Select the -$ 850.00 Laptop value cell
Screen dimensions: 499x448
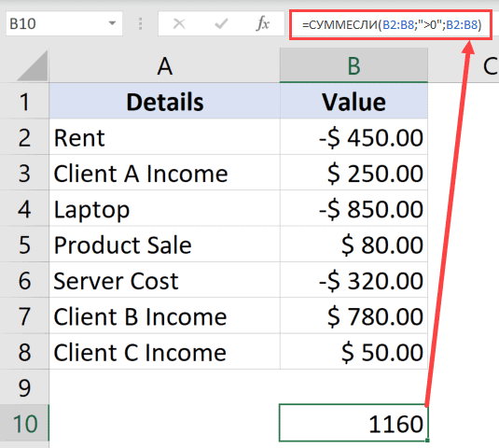point(353,208)
